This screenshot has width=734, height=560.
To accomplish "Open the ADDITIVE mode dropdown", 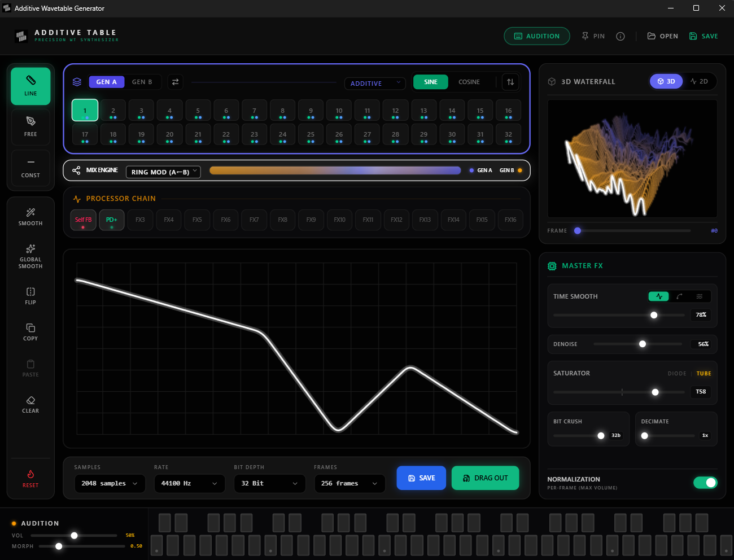I will click(375, 83).
